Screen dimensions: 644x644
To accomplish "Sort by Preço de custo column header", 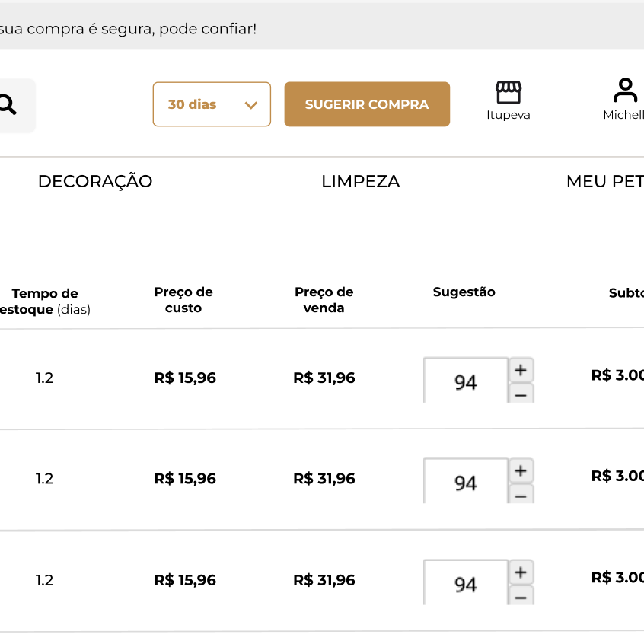I will coord(183,300).
